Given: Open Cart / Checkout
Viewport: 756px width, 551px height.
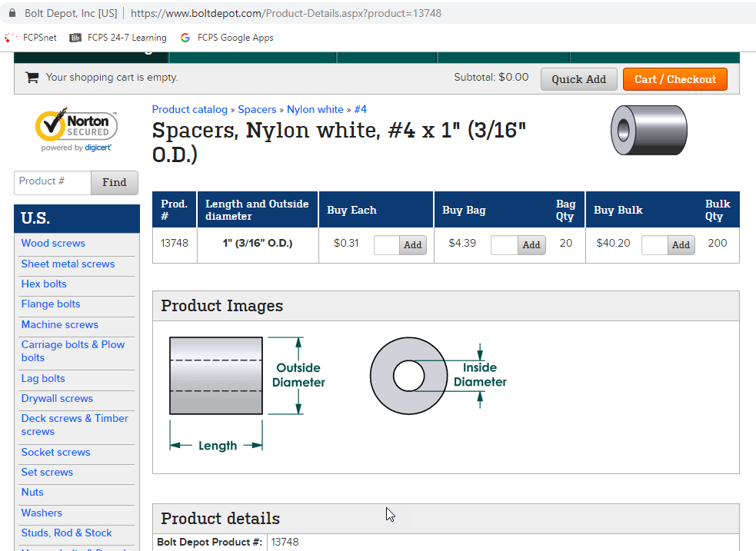Looking at the screenshot, I should (x=675, y=79).
